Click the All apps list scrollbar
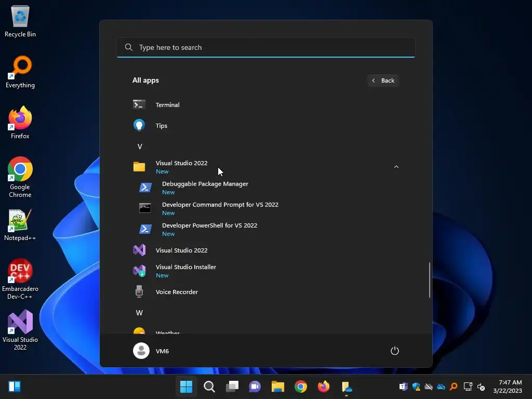This screenshot has height=399, width=532. pos(430,280)
